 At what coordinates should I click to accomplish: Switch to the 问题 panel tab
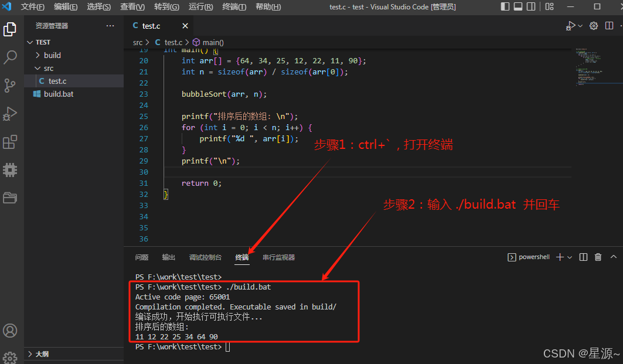(142, 257)
